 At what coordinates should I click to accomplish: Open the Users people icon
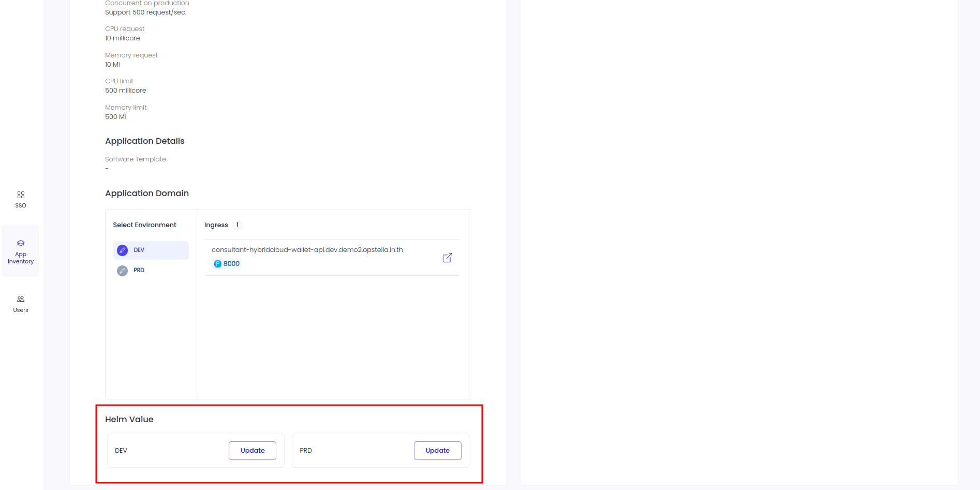coord(21,299)
